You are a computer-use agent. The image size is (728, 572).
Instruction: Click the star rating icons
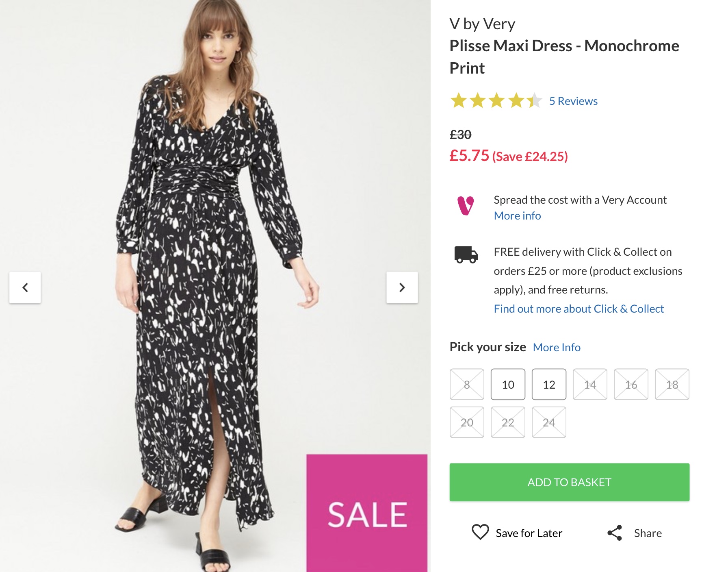pyautogui.click(x=496, y=101)
